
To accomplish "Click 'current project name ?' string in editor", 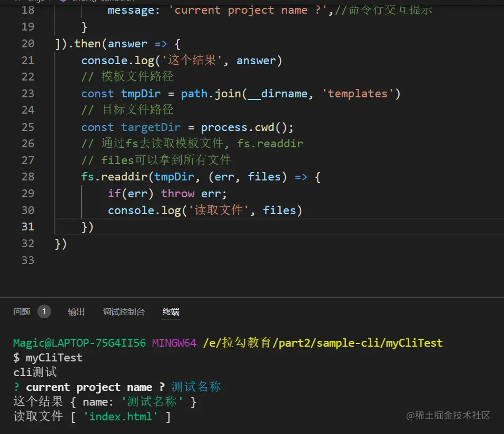I will [x=248, y=11].
